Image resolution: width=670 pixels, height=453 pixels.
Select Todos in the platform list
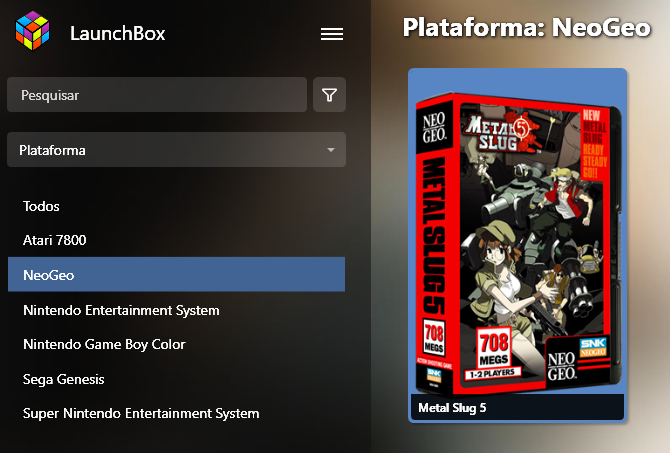[x=41, y=206]
